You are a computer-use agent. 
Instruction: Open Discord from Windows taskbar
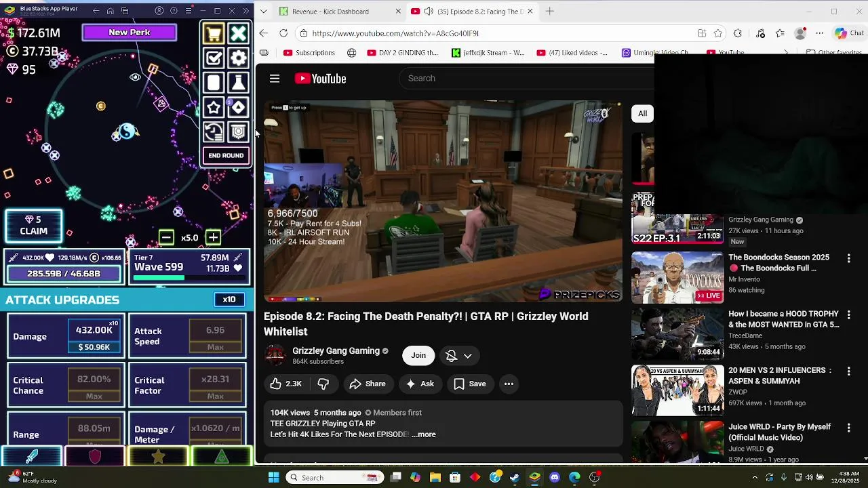(x=555, y=478)
